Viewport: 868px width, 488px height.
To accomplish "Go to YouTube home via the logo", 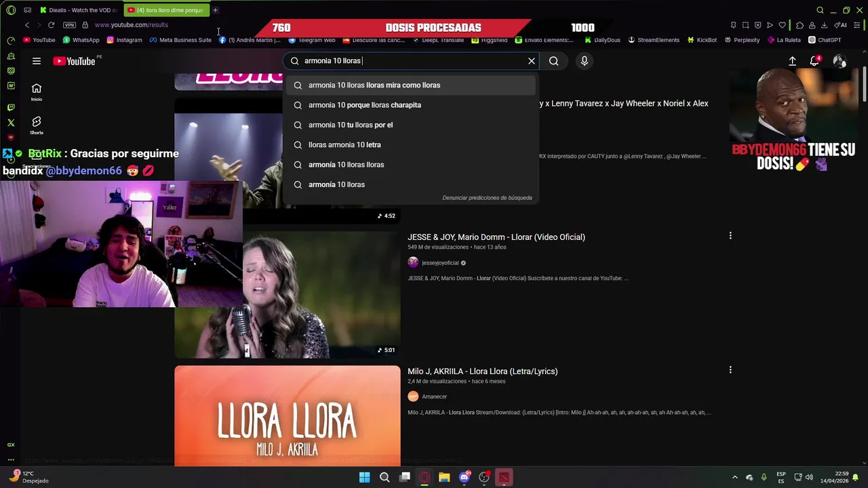I will (74, 61).
